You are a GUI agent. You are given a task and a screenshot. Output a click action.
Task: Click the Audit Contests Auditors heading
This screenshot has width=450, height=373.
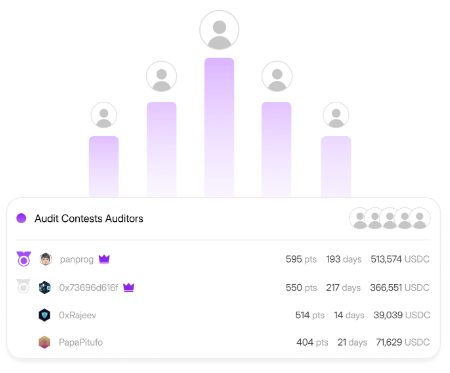[89, 219]
